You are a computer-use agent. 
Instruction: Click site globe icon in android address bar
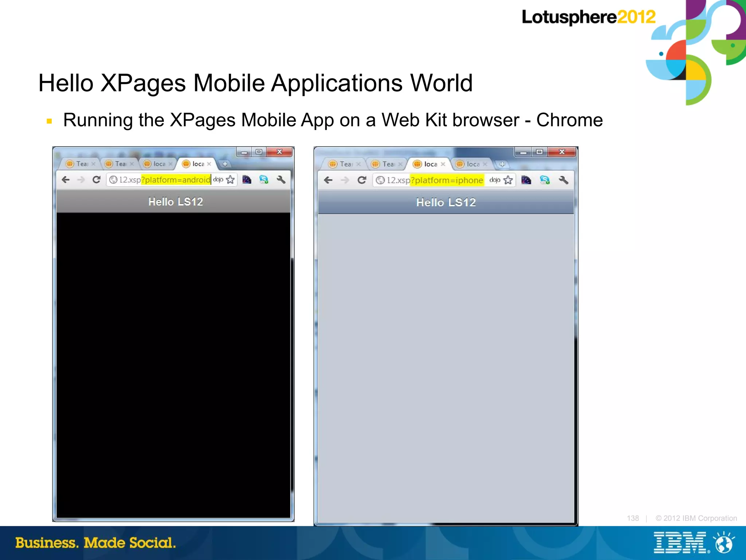click(x=113, y=180)
